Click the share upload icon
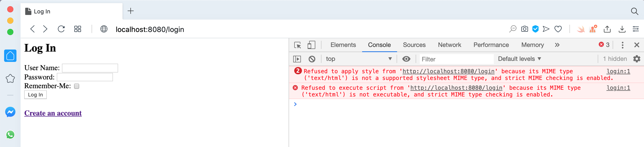Viewport: 644px width, 147px height. tap(607, 29)
